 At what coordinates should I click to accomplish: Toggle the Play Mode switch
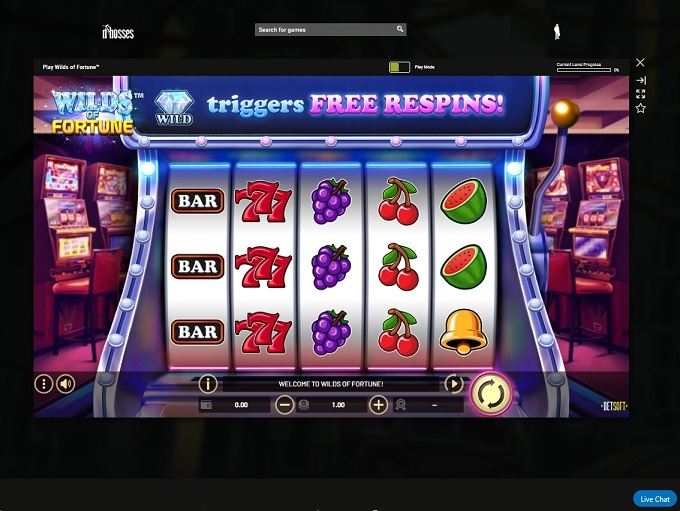coord(399,67)
